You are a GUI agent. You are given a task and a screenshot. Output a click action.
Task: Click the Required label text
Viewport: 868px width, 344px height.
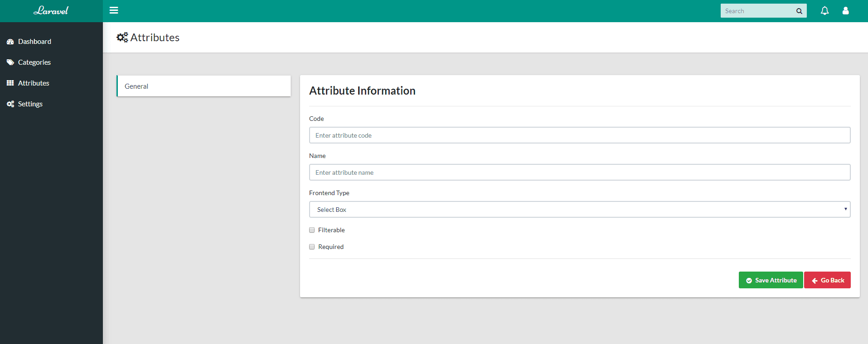331,247
